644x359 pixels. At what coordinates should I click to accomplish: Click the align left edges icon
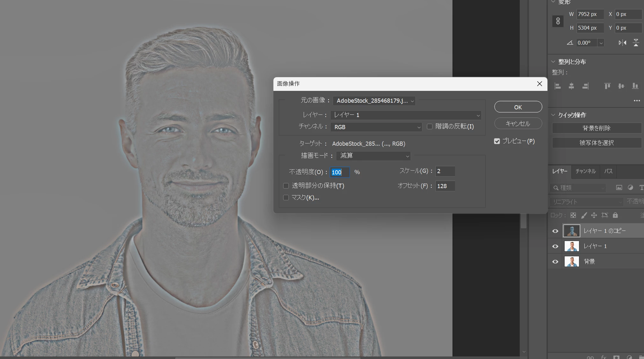click(x=558, y=86)
